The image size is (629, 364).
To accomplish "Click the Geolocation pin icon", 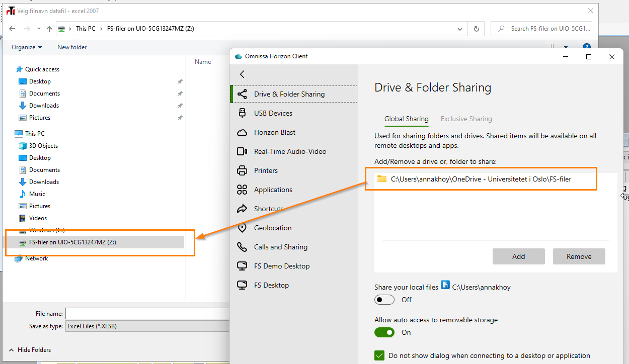I will 242,228.
